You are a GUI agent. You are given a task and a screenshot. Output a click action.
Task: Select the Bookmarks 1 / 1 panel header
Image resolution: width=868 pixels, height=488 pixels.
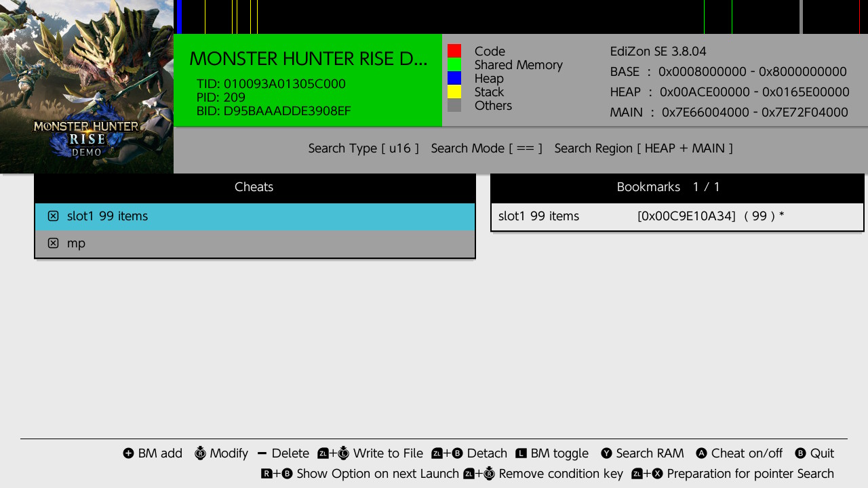coord(677,187)
